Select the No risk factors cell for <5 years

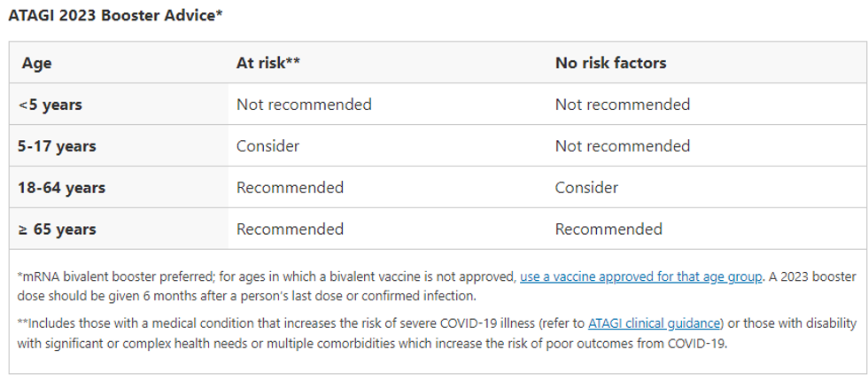622,105
